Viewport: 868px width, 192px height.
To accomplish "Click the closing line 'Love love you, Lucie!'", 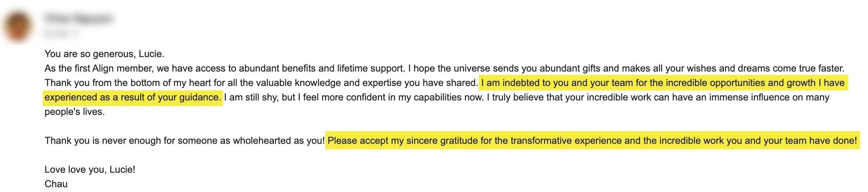I will [x=90, y=170].
